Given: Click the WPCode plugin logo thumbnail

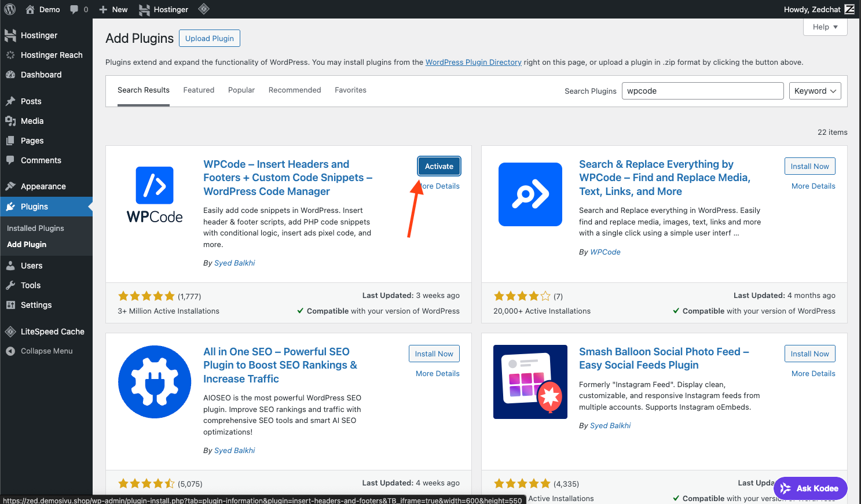Looking at the screenshot, I should pos(155,194).
